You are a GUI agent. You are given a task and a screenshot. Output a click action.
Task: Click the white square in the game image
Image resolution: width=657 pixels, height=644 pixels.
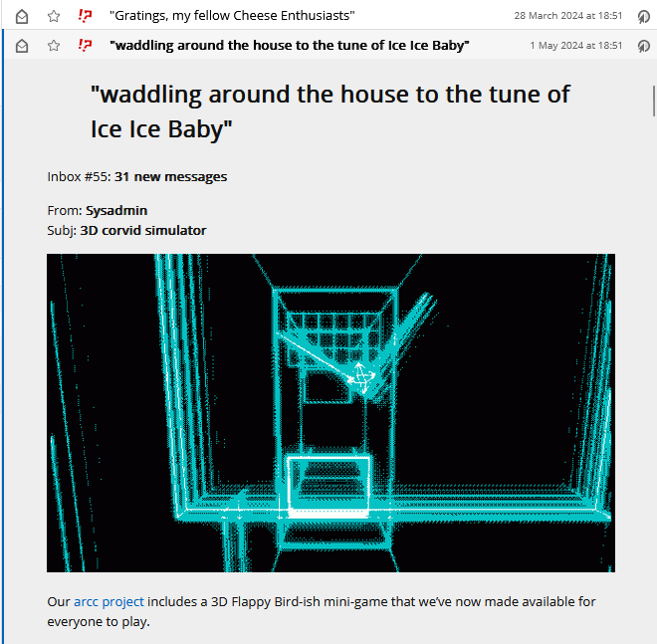pyautogui.click(x=328, y=486)
